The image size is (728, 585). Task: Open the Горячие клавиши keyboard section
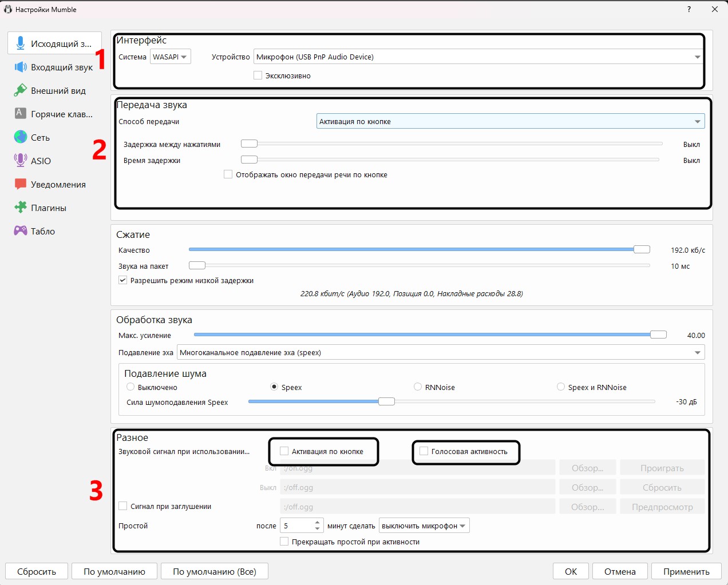click(54, 114)
